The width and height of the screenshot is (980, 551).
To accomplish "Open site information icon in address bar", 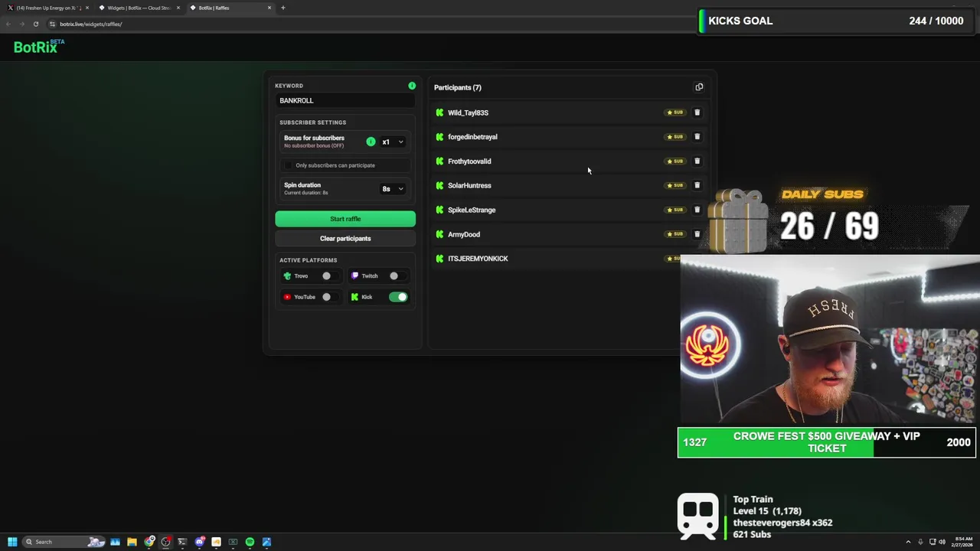I will [52, 24].
